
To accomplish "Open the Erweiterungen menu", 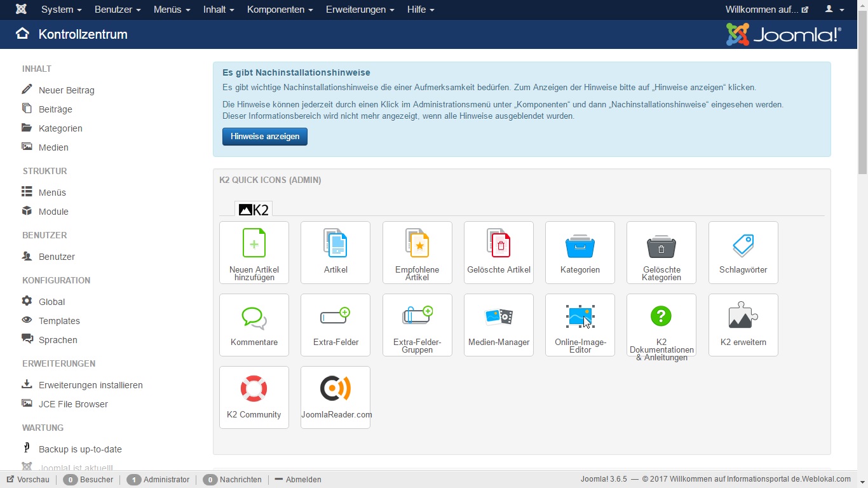I will coord(360,10).
